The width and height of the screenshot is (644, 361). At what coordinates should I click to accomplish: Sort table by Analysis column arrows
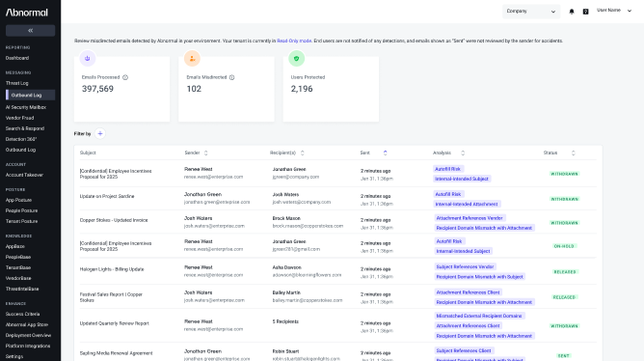click(x=463, y=153)
